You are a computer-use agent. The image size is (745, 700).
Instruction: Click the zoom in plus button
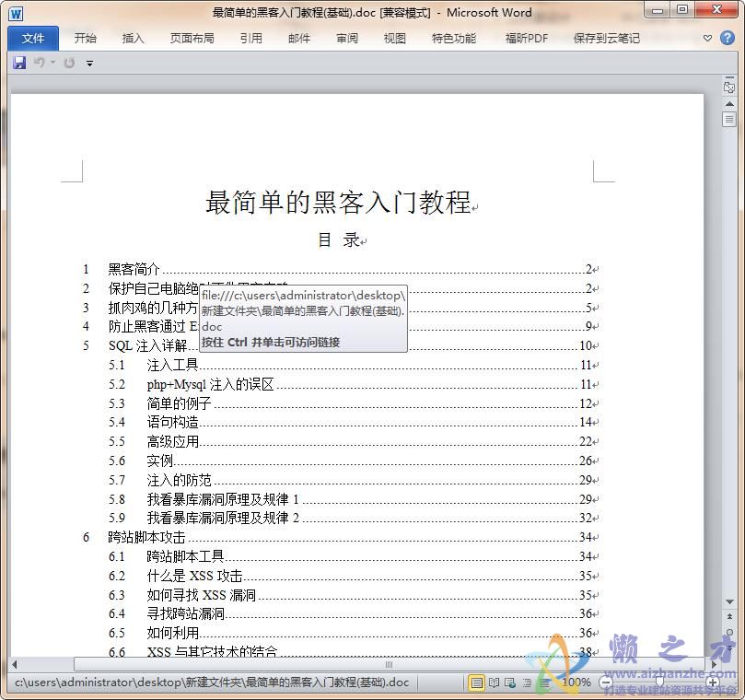click(710, 682)
